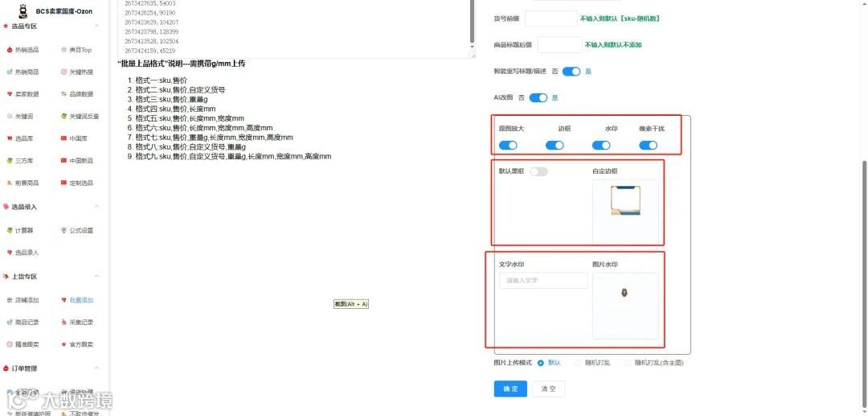Image resolution: width=868 pixels, height=416 pixels.
Task: Click the SKU line 2673427635,54003
Action: click(150, 3)
